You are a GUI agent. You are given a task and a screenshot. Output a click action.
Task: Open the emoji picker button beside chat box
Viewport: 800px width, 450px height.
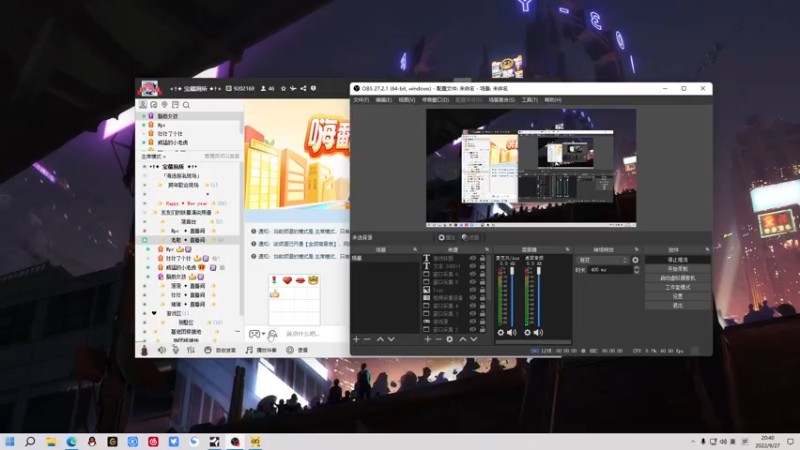pos(272,335)
